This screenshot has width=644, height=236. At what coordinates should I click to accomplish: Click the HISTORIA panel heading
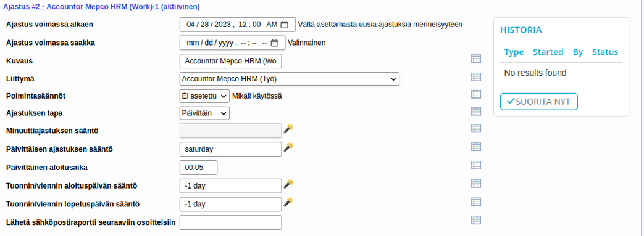pyautogui.click(x=521, y=30)
